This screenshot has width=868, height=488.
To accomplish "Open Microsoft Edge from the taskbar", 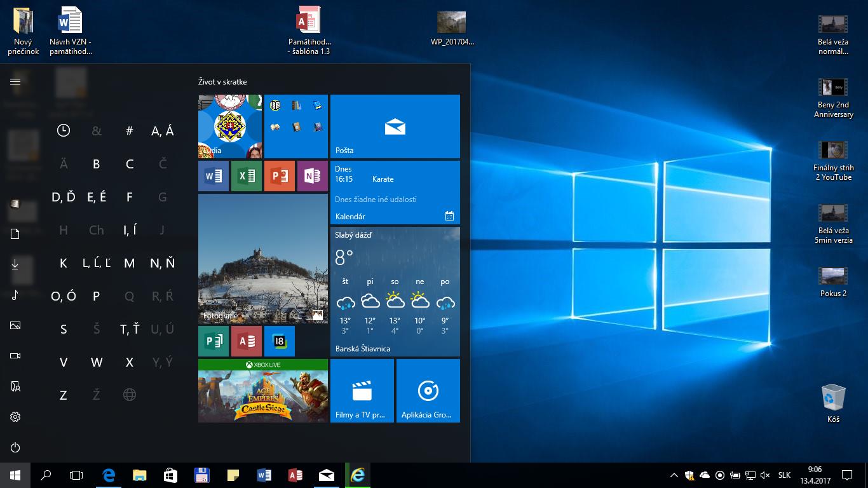I will coord(109,475).
